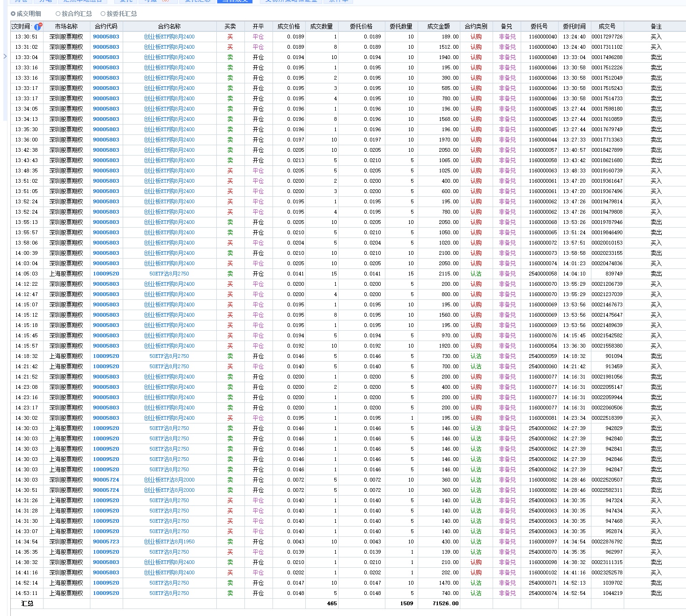Click the 委托号 column header

click(x=539, y=26)
